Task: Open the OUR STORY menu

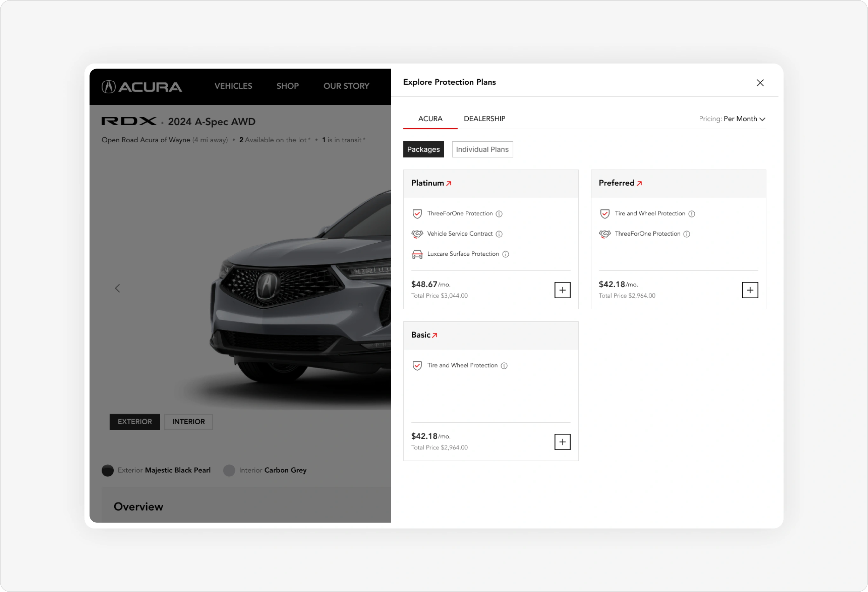Action: (346, 86)
